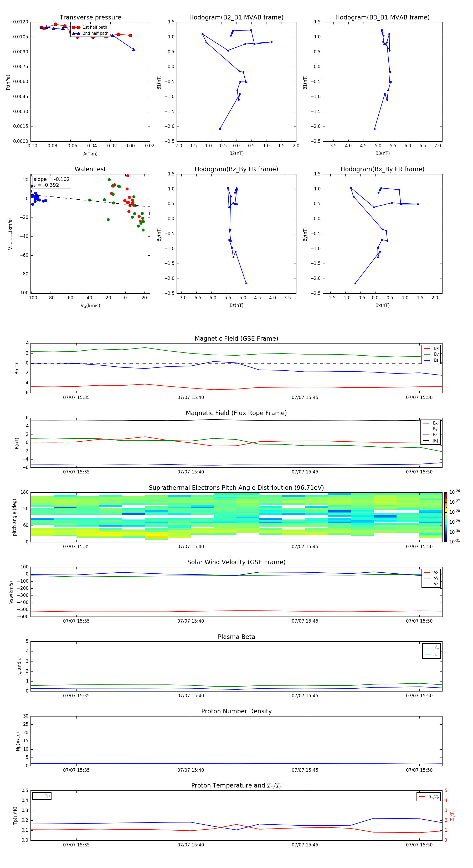Click the Transverse pressure plot title
Screen dimensions: 473x868
(x=90, y=18)
